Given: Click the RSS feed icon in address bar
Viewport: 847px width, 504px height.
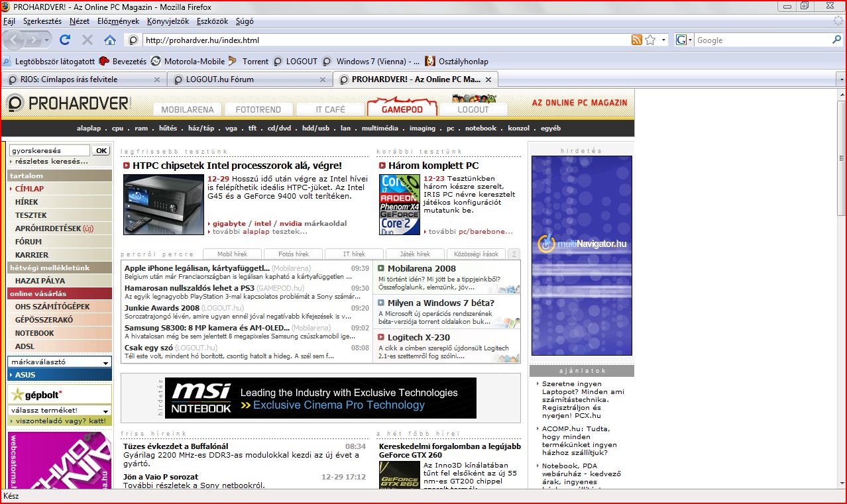Looking at the screenshot, I should click(636, 40).
